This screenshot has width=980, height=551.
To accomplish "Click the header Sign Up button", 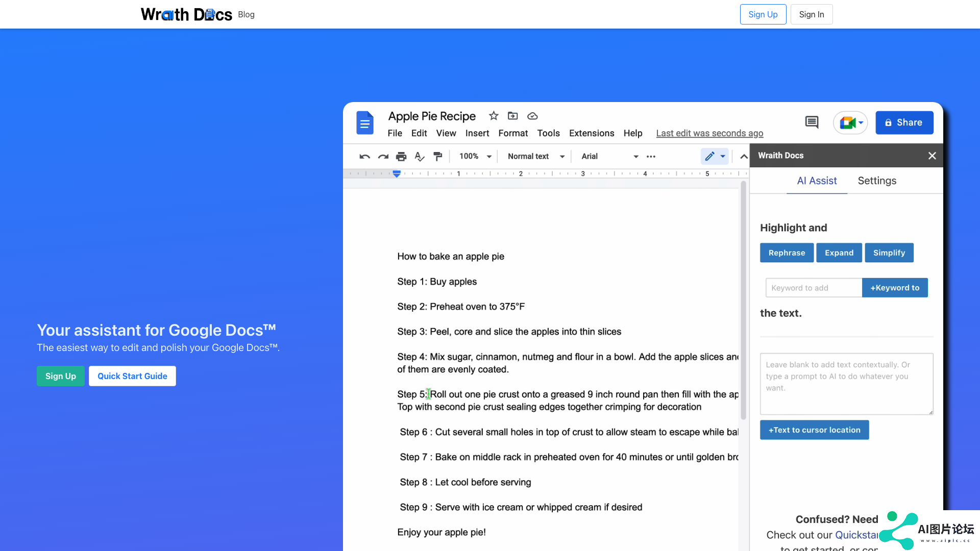I will [763, 14].
